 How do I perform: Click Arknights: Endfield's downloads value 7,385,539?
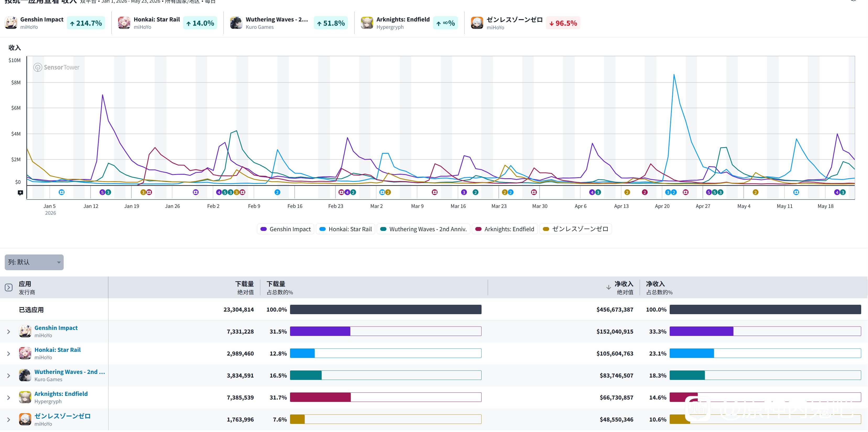click(x=240, y=398)
